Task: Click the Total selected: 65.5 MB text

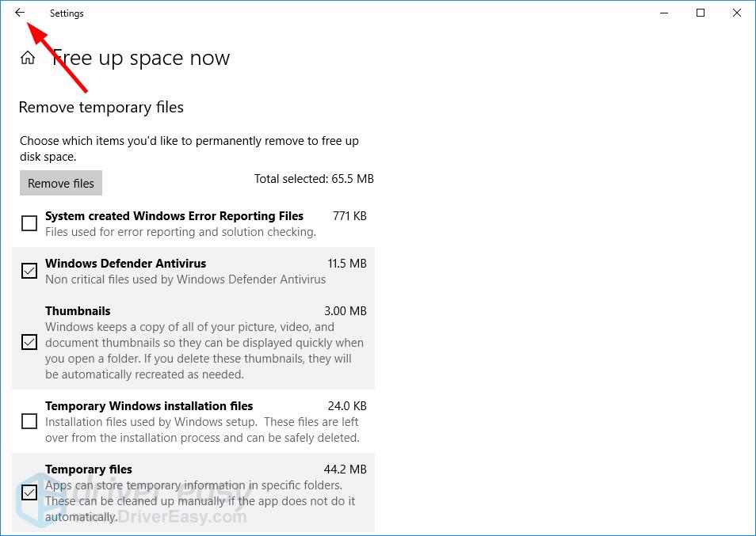Action: [x=314, y=179]
